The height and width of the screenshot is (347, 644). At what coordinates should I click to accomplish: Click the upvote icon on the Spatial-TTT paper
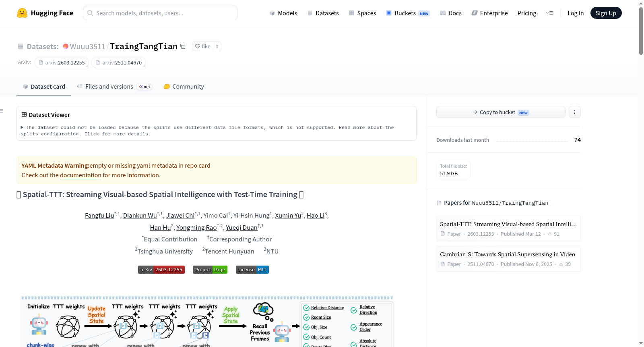[x=550, y=234]
